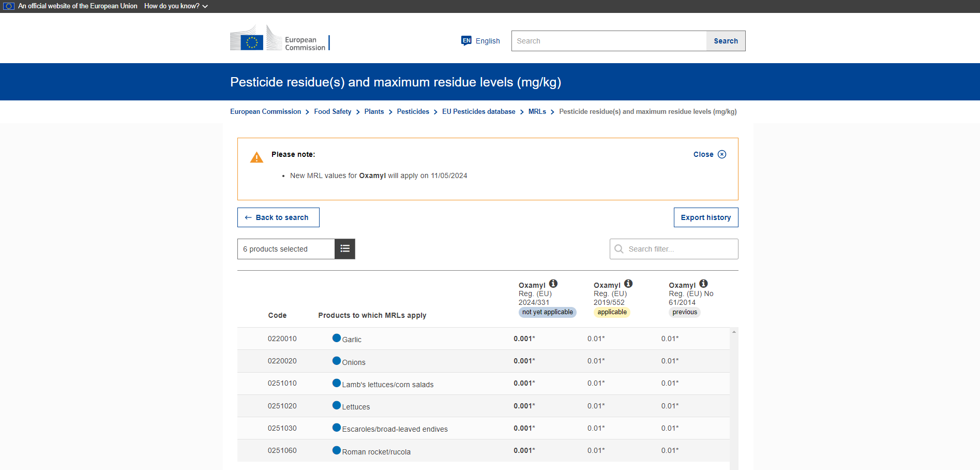Click code 0220010 cell
This screenshot has width=980, height=470.
click(282, 339)
